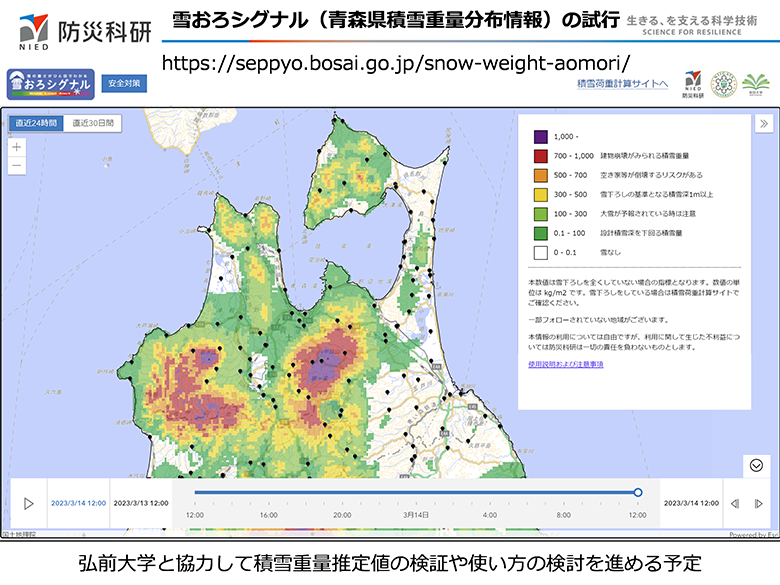This screenshot has height=585, width=780.
Task: Click the 雪おろシグナル logo
Action: pos(51,84)
